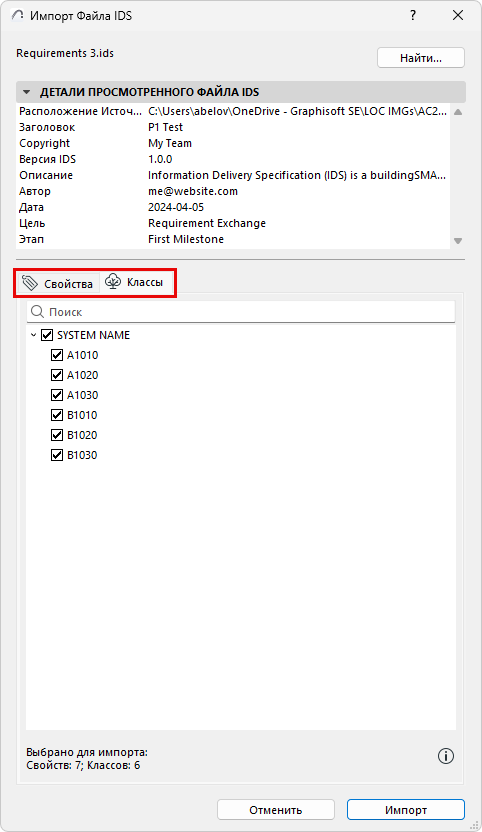Uncheck the B1010 class checkbox
Screen dimensions: 482x832
57,415
